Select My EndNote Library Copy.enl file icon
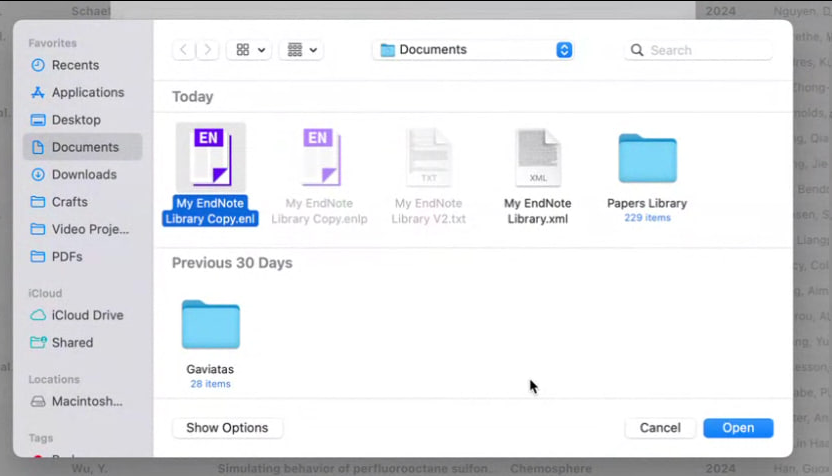832x476 pixels. click(211, 157)
